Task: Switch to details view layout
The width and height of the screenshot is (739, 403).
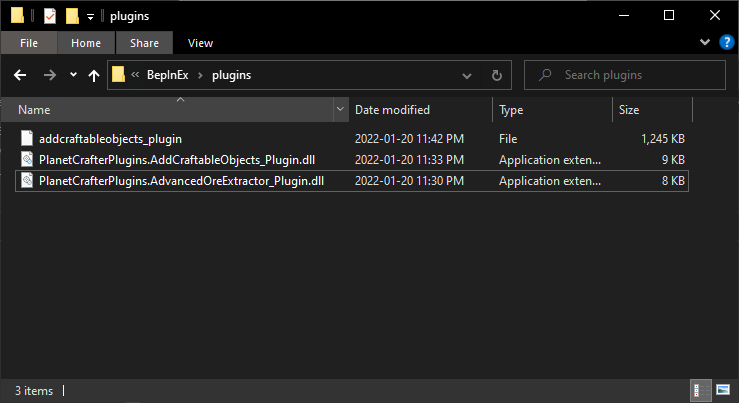Action: coord(695,388)
